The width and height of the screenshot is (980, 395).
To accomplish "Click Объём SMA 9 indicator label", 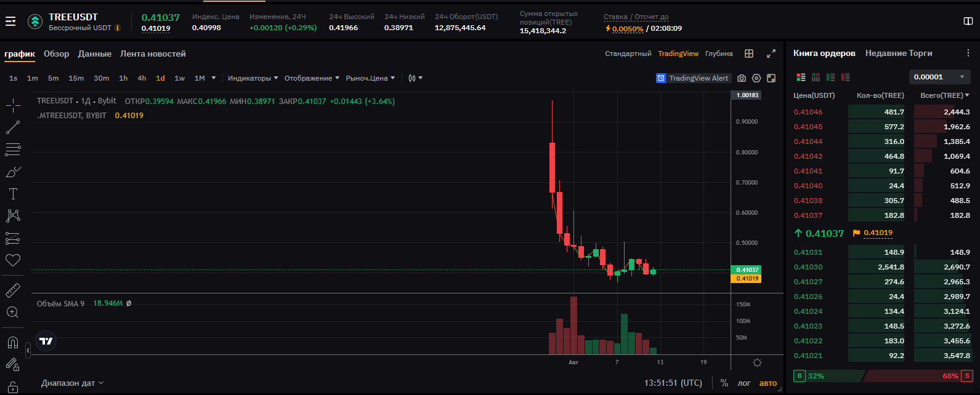I will (60, 303).
